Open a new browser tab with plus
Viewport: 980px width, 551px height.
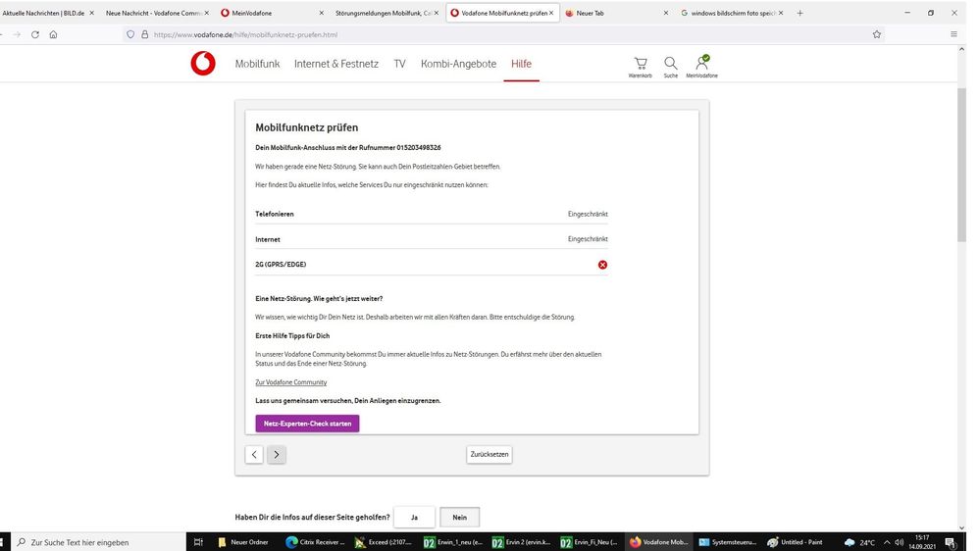tap(800, 13)
